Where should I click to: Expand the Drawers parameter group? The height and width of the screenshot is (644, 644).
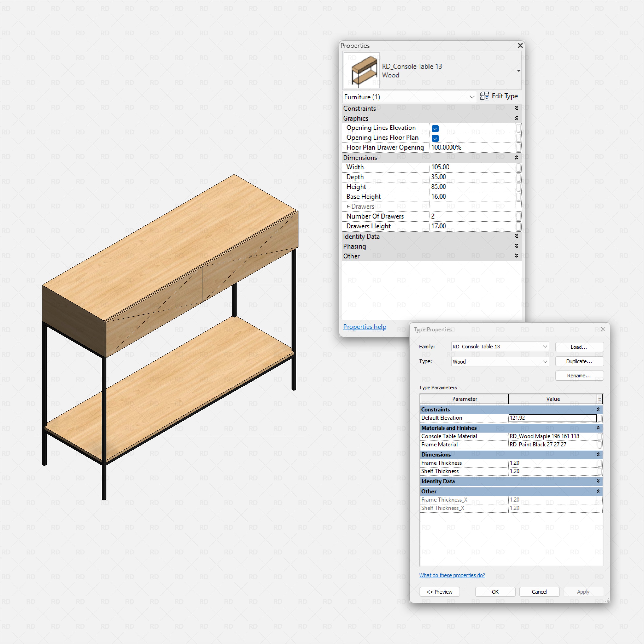pyautogui.click(x=348, y=207)
